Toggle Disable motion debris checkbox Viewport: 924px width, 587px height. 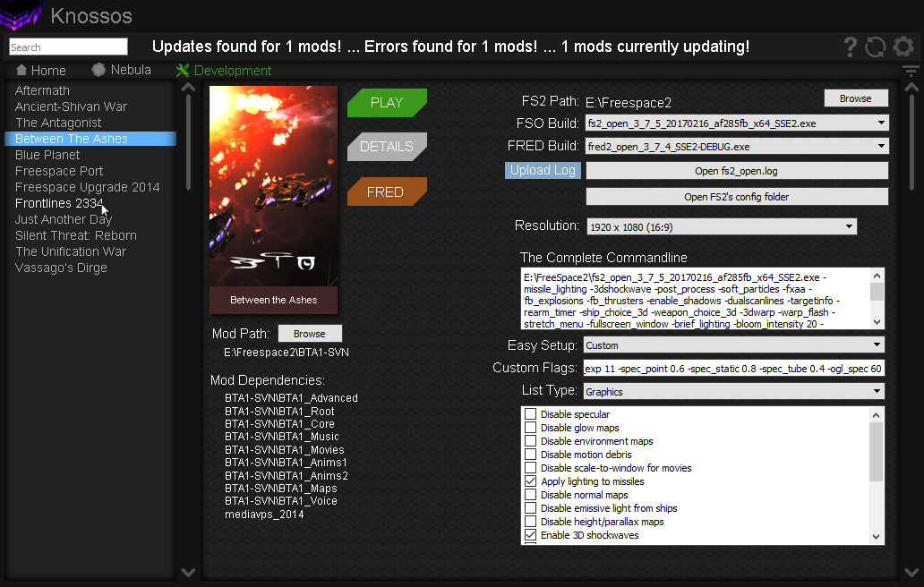click(x=530, y=455)
